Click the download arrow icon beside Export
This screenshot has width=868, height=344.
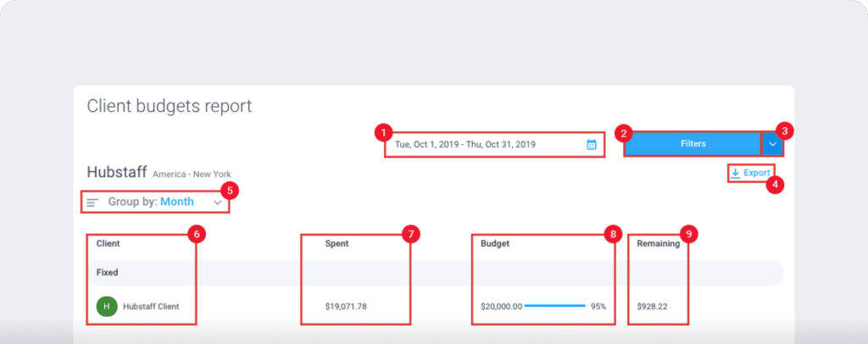click(735, 174)
